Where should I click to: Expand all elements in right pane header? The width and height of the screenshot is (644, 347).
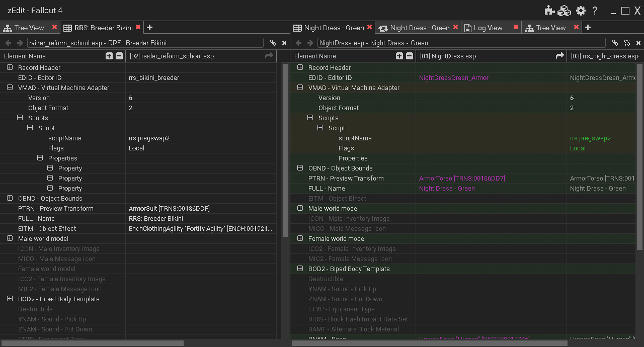click(399, 56)
